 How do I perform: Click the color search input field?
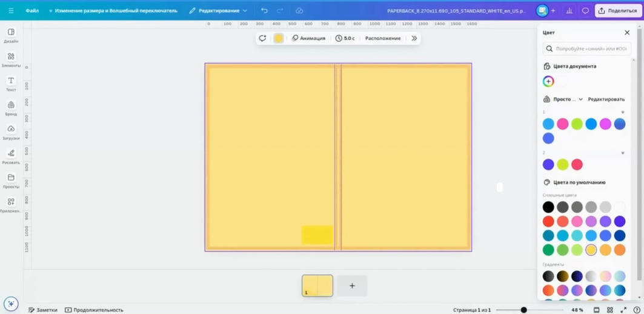[586, 48]
